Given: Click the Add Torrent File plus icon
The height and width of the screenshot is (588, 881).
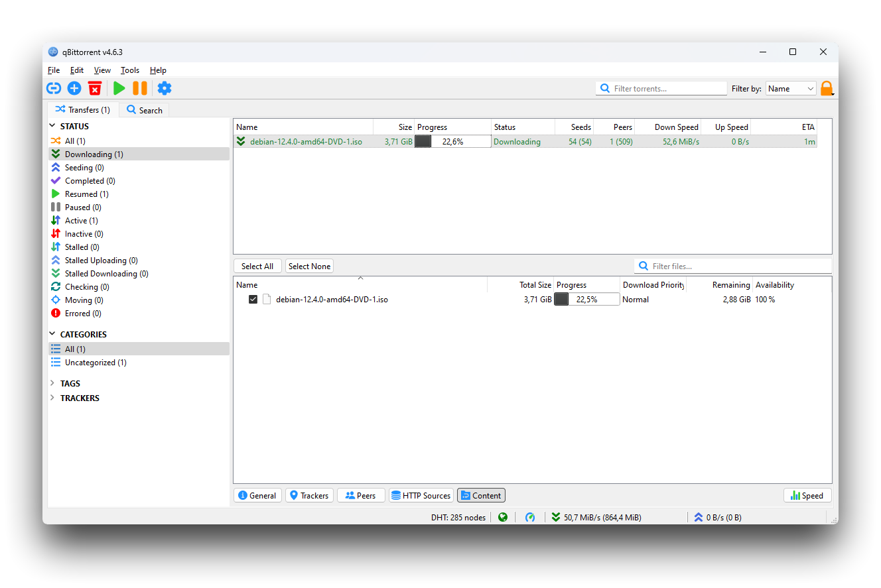Looking at the screenshot, I should [74, 88].
